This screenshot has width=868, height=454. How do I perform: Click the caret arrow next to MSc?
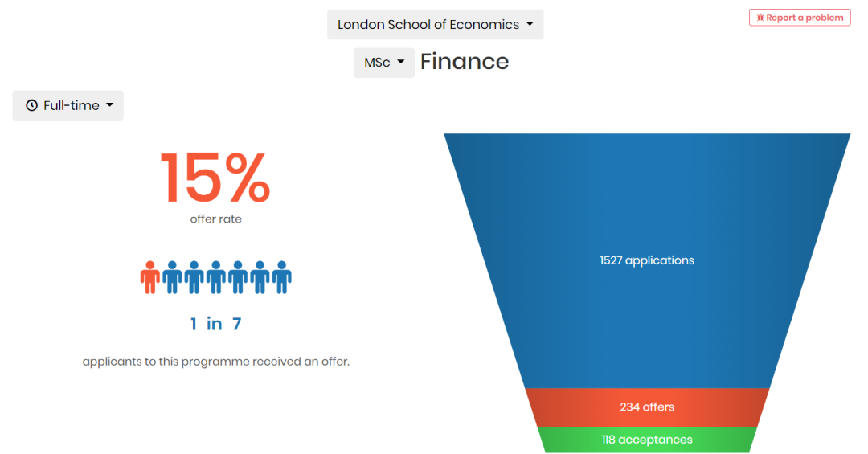point(401,62)
